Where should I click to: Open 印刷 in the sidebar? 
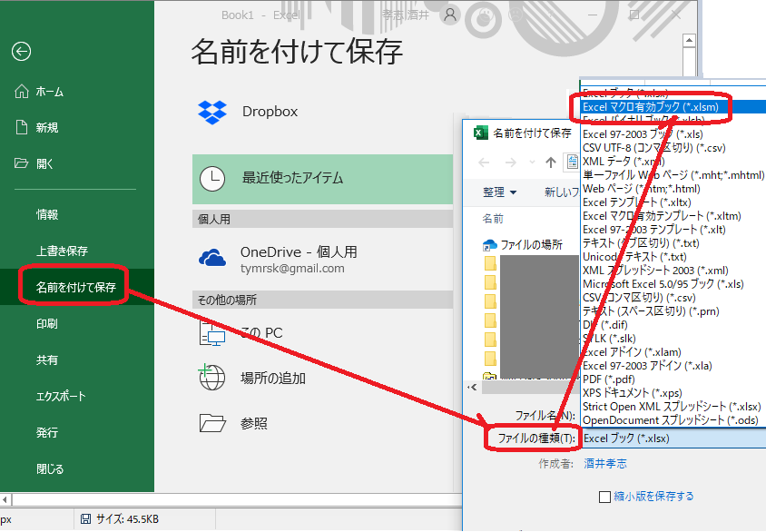pyautogui.click(x=47, y=323)
